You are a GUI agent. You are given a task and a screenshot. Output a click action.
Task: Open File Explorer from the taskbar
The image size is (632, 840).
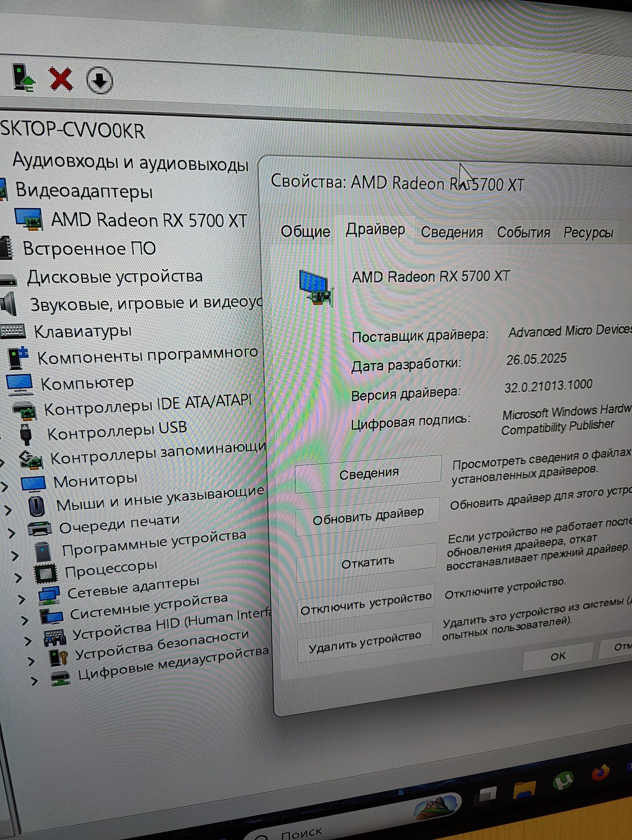(524, 789)
